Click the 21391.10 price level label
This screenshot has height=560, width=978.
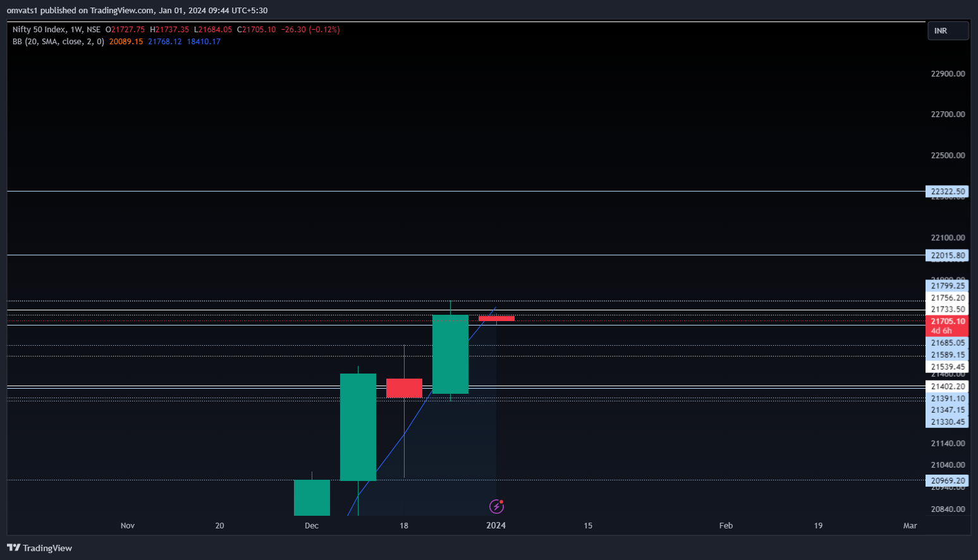point(947,398)
